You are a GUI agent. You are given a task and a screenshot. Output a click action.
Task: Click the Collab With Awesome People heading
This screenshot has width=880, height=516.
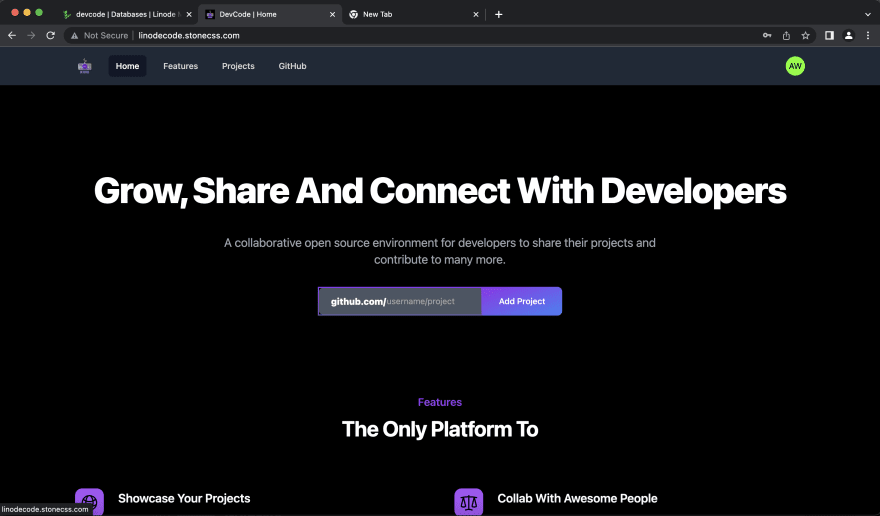577,499
